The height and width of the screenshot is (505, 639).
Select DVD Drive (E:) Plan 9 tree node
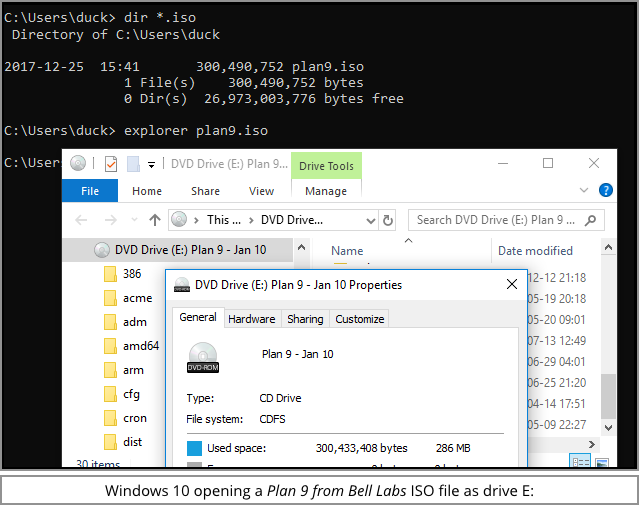click(179, 249)
